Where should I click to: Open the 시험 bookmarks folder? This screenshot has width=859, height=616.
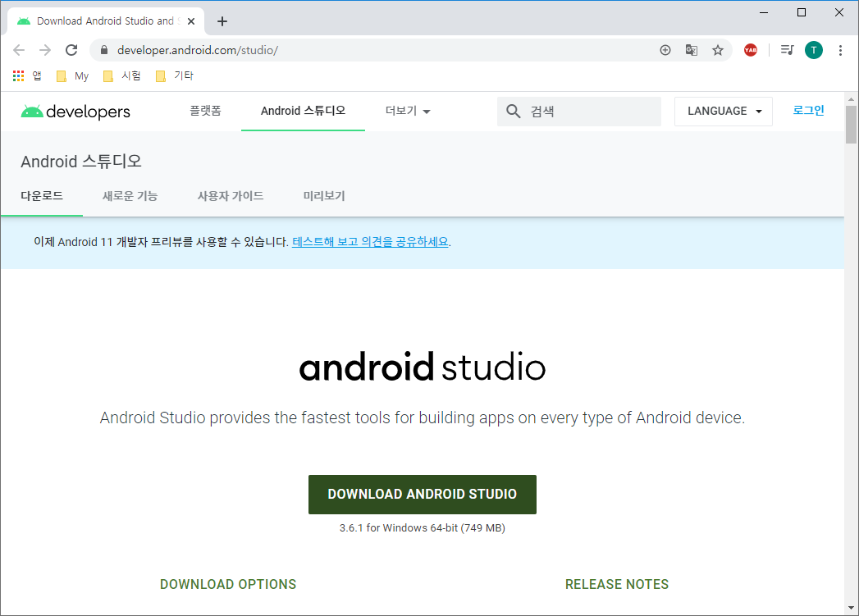tap(122, 75)
